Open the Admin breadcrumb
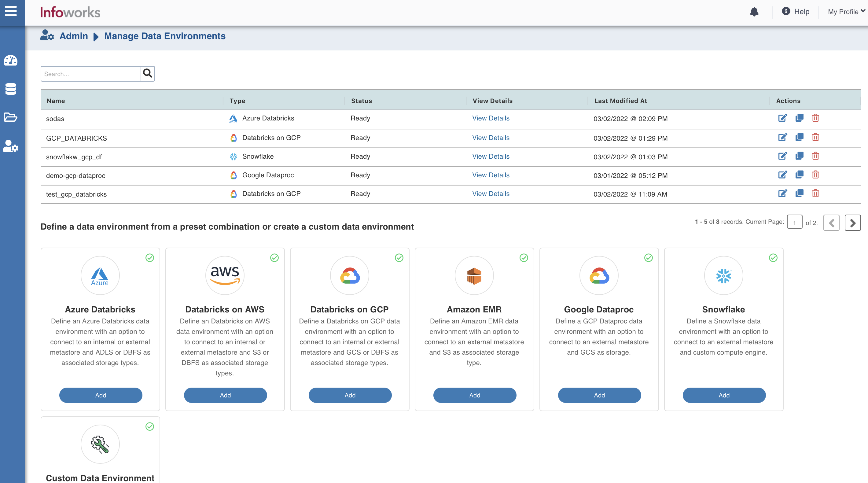 tap(73, 36)
